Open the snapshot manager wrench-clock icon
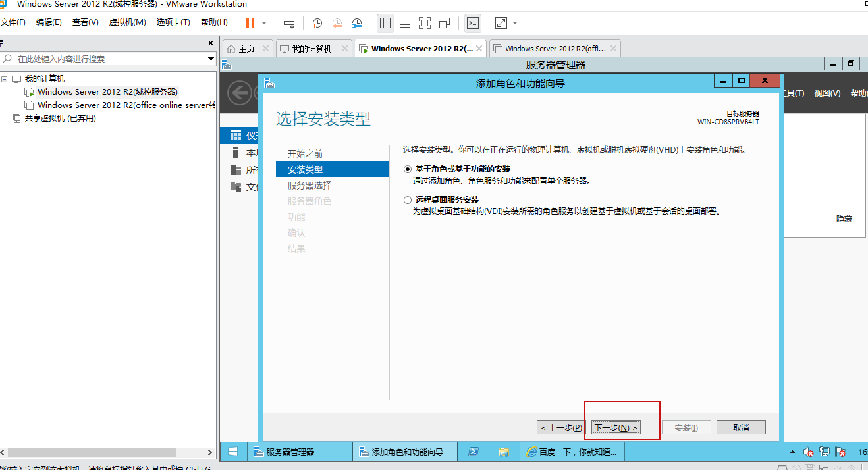This screenshot has width=868, height=470. pyautogui.click(x=357, y=23)
